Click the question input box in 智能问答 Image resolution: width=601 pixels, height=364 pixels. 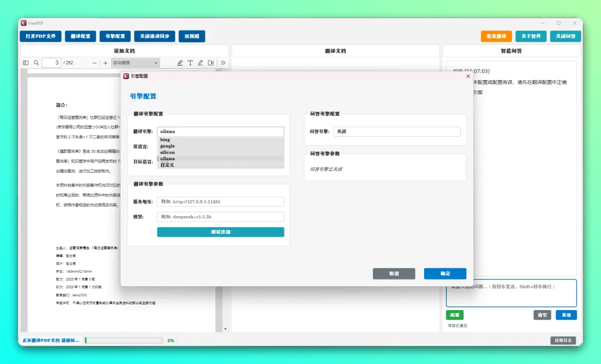coord(511,293)
